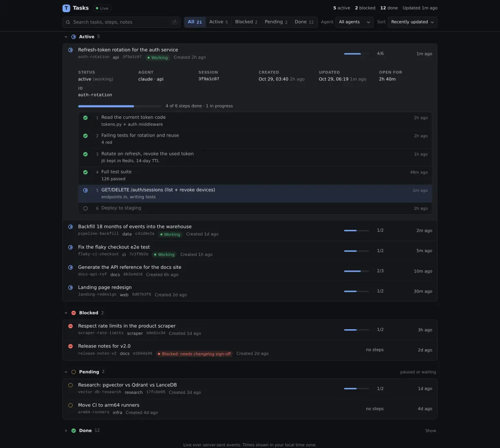The width and height of the screenshot is (500, 448).
Task: Open Move CI to arm64 runners task
Action: (250, 409)
